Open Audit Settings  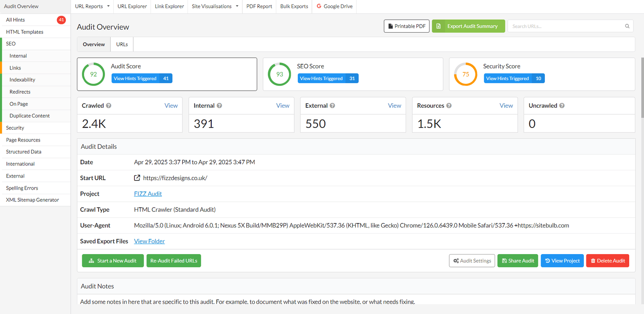pyautogui.click(x=472, y=261)
